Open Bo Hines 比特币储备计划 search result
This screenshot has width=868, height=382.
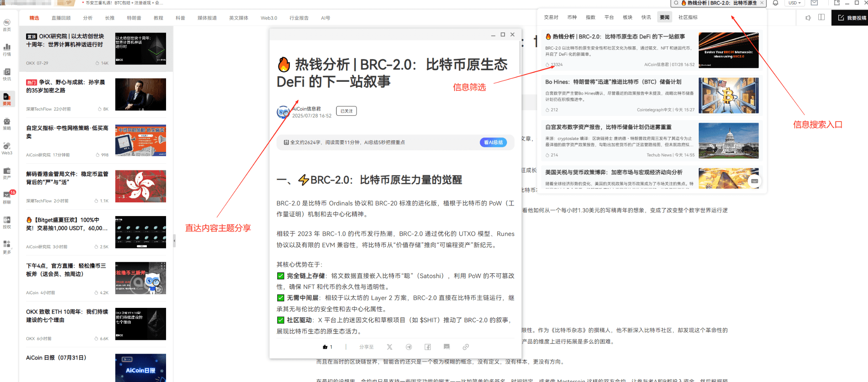651,95
